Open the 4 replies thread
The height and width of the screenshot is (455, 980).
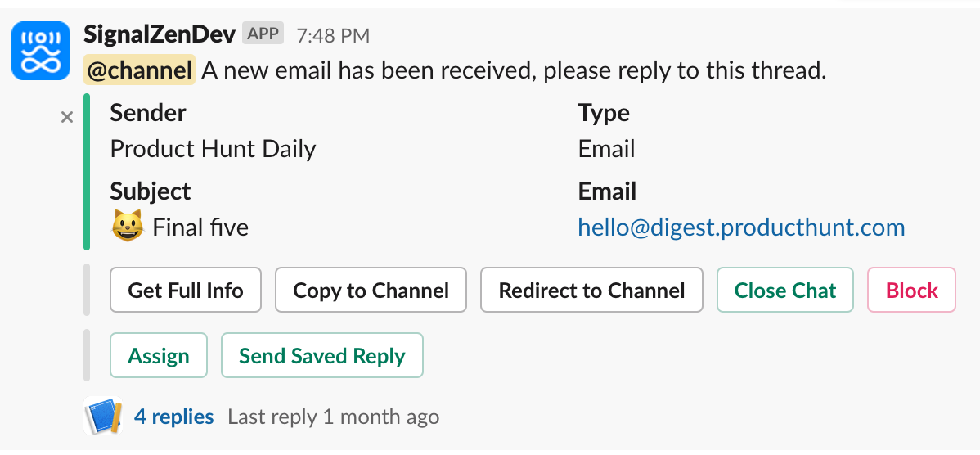[x=174, y=417]
